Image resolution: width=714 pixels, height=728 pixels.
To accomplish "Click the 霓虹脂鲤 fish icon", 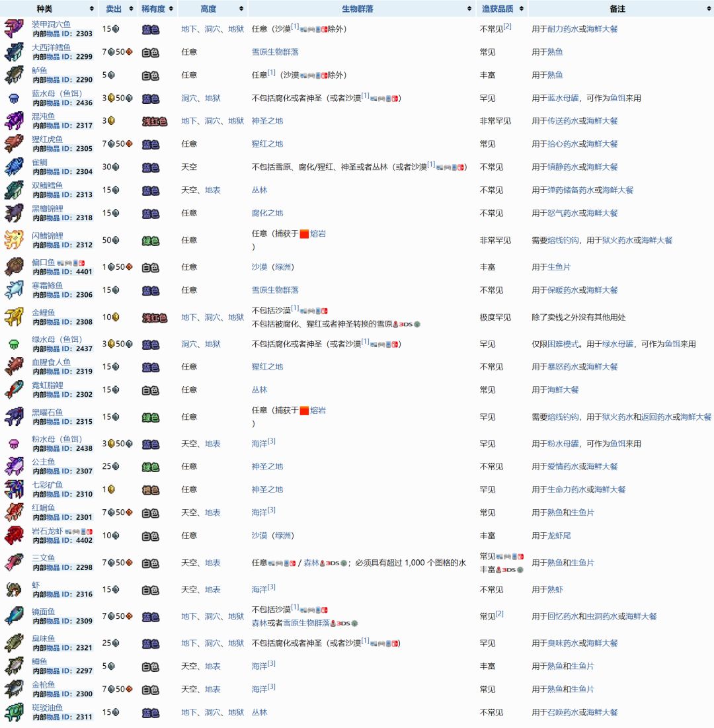I will 14,389.
